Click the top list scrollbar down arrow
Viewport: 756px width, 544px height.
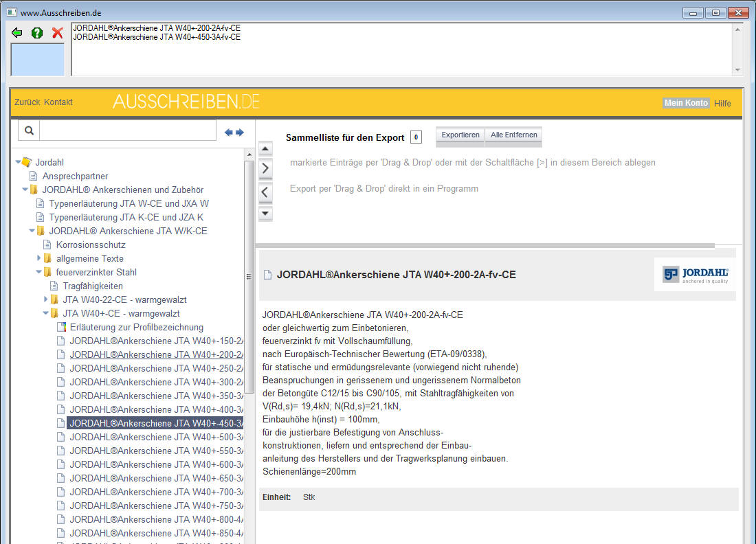click(x=737, y=70)
